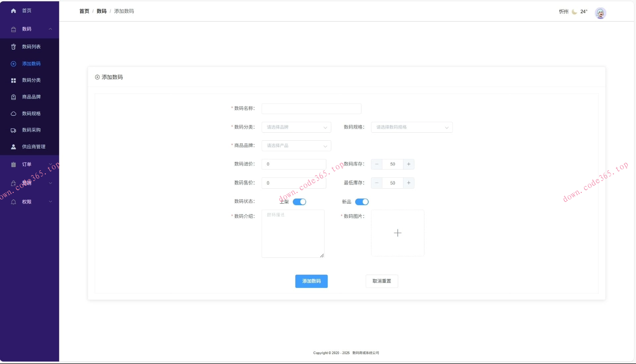636x364 pixels.
Task: Toggle the 上架 status switch
Action: click(299, 202)
